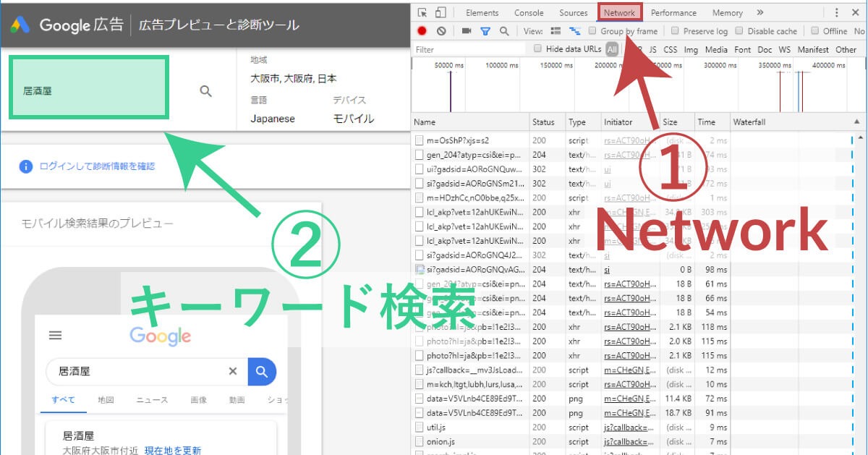Sort requests by the Type column header
868x455 pixels.
pyautogui.click(x=583, y=122)
